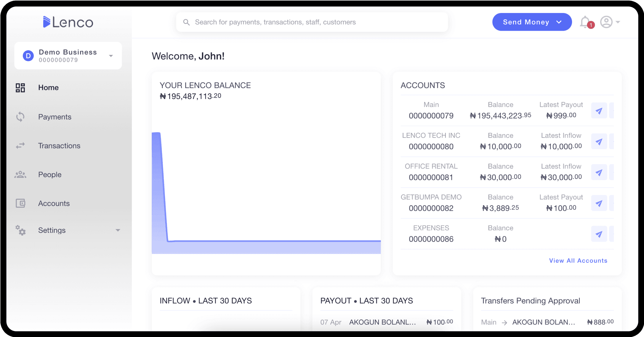Image resolution: width=644 pixels, height=337 pixels.
Task: Click the ₦999.00 latest payout value
Action: (x=561, y=115)
